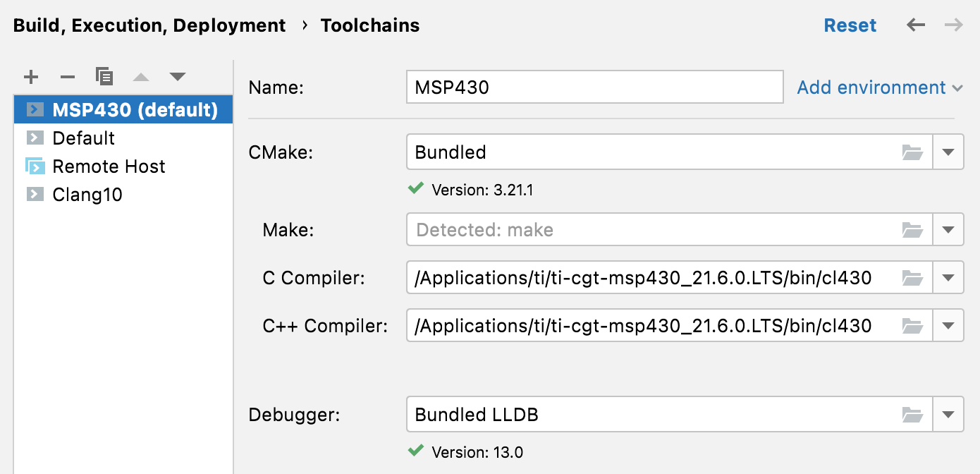Edit the toolchain Name field
Screen dimensions: 980x474
[x=594, y=87]
